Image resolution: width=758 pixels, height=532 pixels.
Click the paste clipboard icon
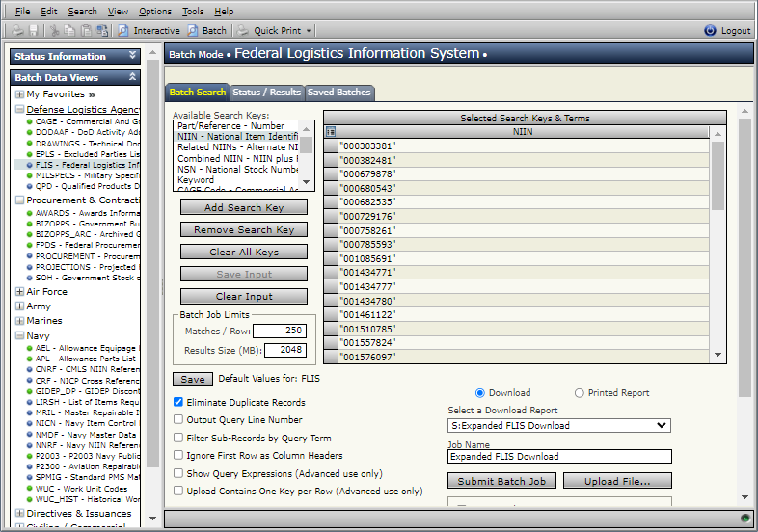[x=86, y=31]
